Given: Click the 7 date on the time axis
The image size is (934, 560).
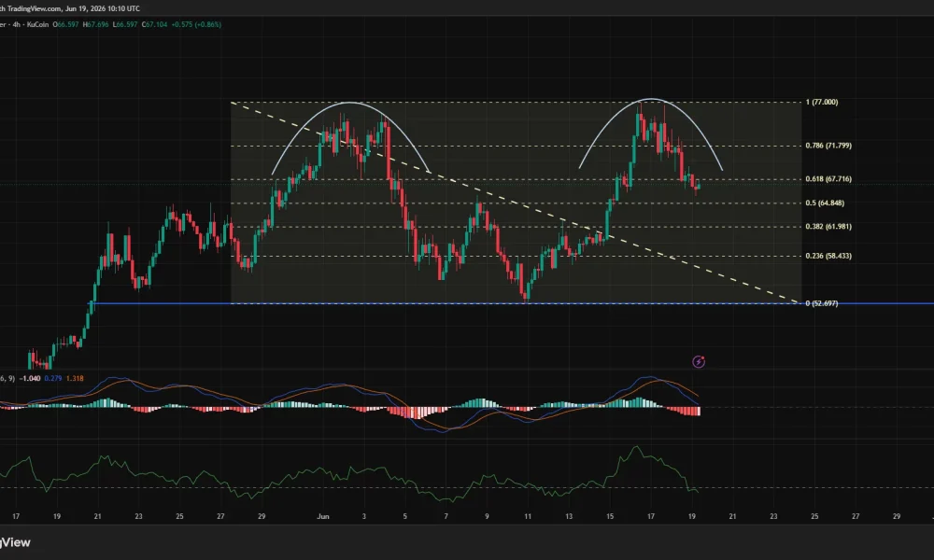Looking at the screenshot, I should point(446,516).
